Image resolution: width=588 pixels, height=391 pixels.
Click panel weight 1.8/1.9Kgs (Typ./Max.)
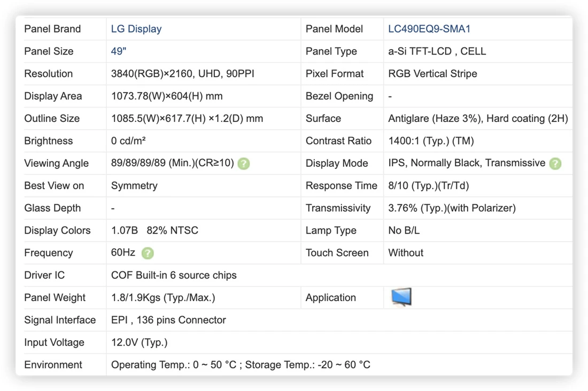(x=163, y=297)
